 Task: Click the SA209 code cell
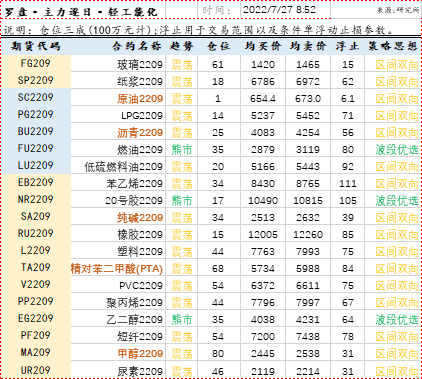click(x=36, y=216)
